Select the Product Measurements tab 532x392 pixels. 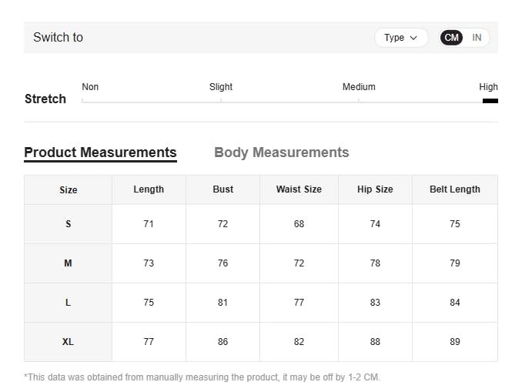[100, 152]
